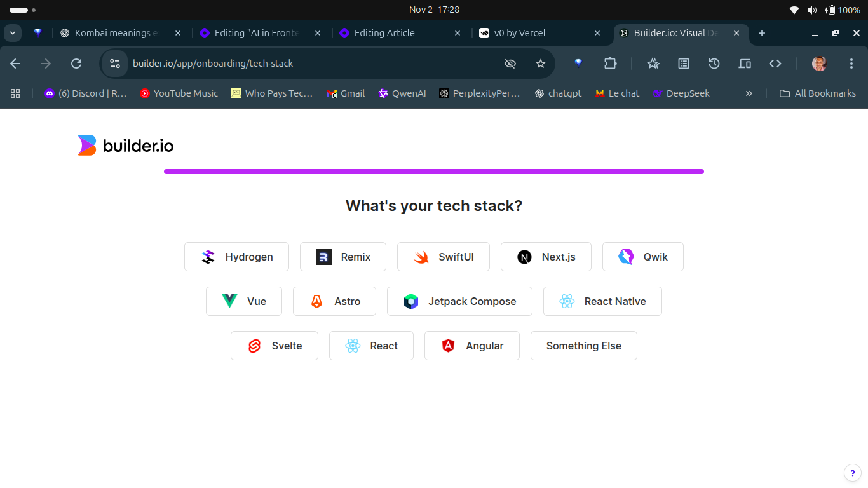The width and height of the screenshot is (868, 488).
Task: Select Vue as tech stack
Action: pyautogui.click(x=244, y=301)
